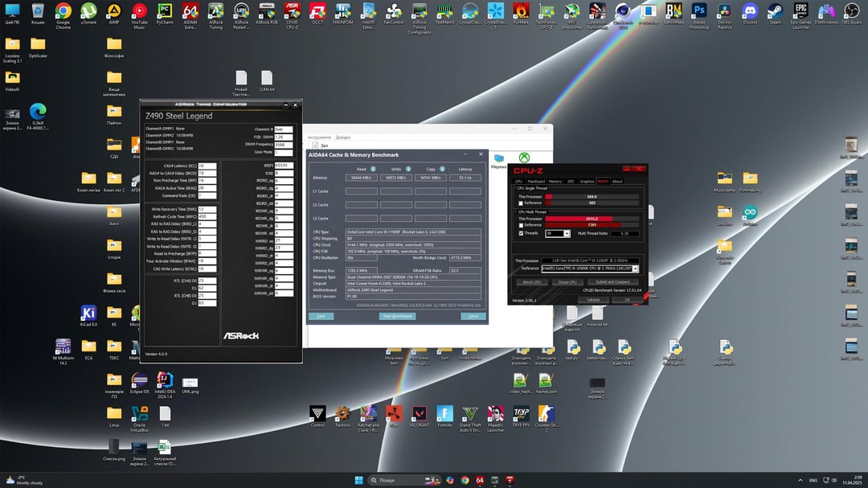Image resolution: width=868 pixels, height=488 pixels.
Task: Click the ENG language indicator in tray
Action: tap(813, 480)
